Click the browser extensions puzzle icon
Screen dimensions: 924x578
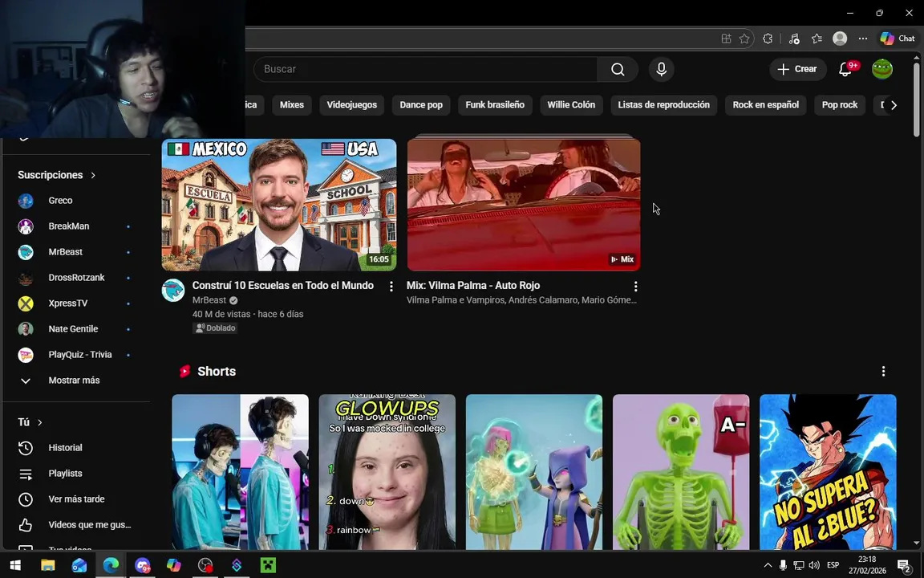pyautogui.click(x=768, y=39)
